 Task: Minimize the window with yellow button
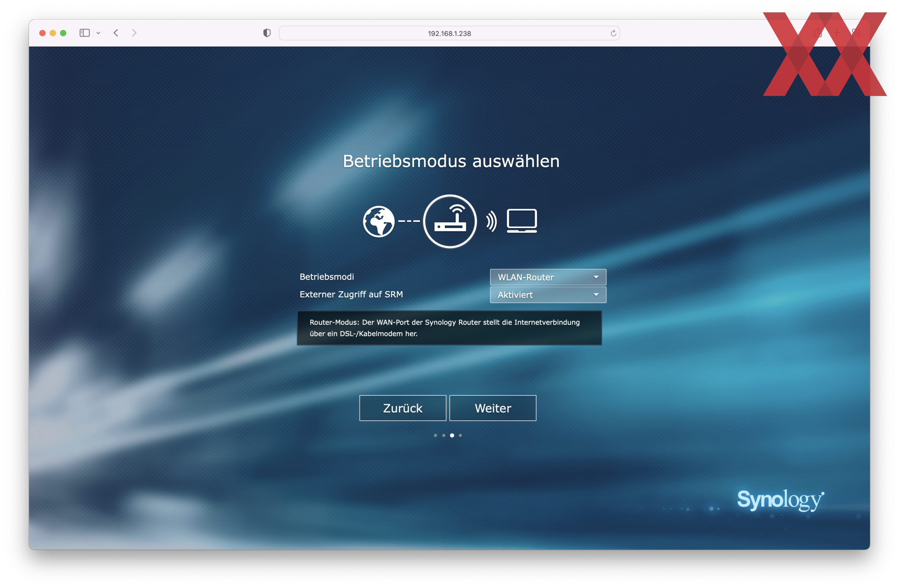53,33
